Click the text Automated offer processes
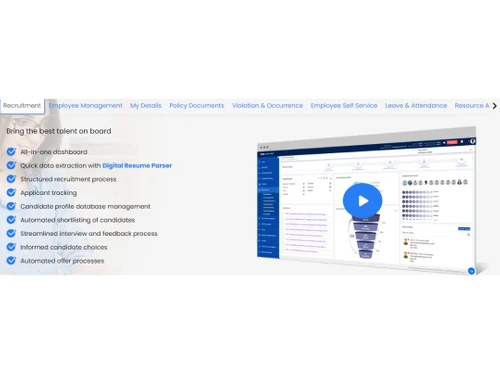 click(62, 261)
